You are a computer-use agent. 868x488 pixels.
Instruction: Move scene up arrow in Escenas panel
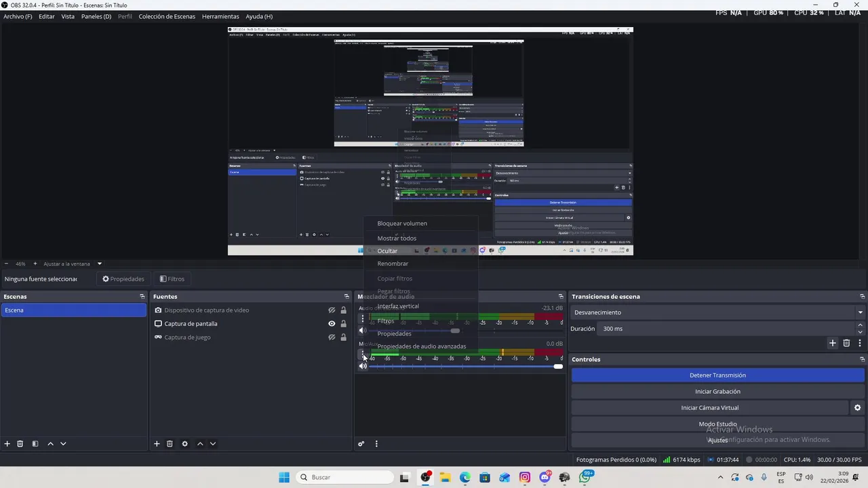(x=50, y=444)
